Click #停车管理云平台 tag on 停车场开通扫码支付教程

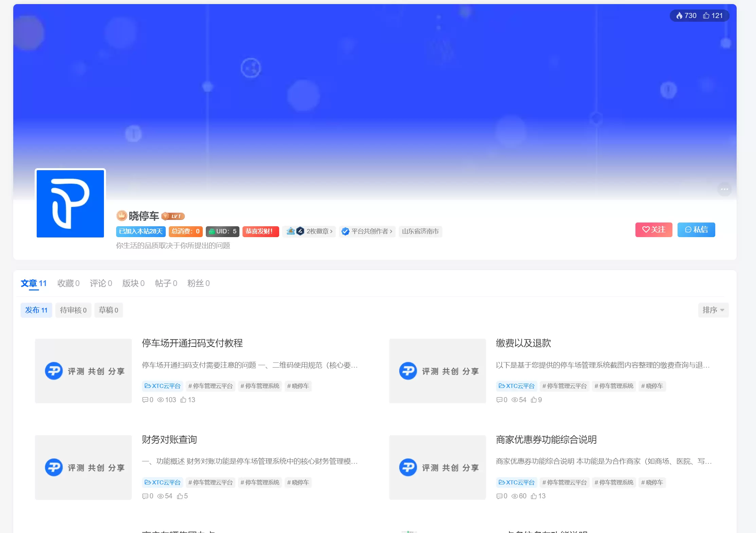tap(211, 386)
